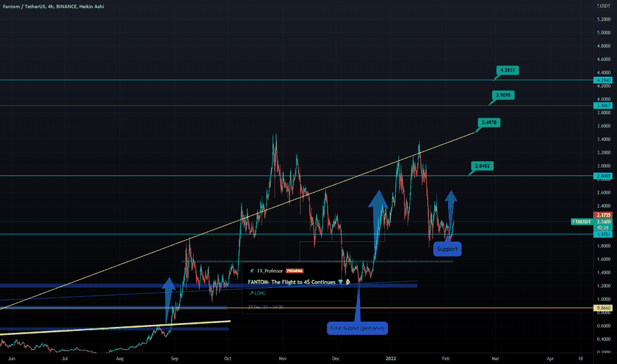Click the 4.2840 horizontal line price tag

coord(603,80)
